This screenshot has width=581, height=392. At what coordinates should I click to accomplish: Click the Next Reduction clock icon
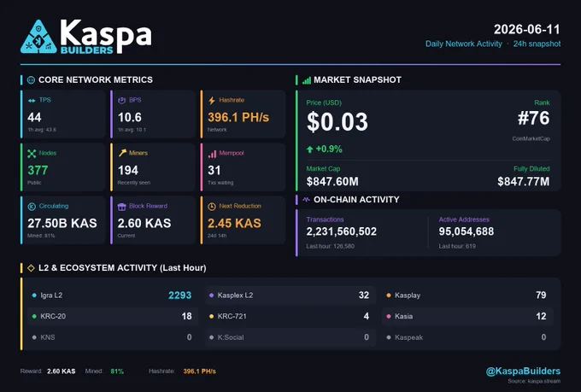(x=212, y=207)
